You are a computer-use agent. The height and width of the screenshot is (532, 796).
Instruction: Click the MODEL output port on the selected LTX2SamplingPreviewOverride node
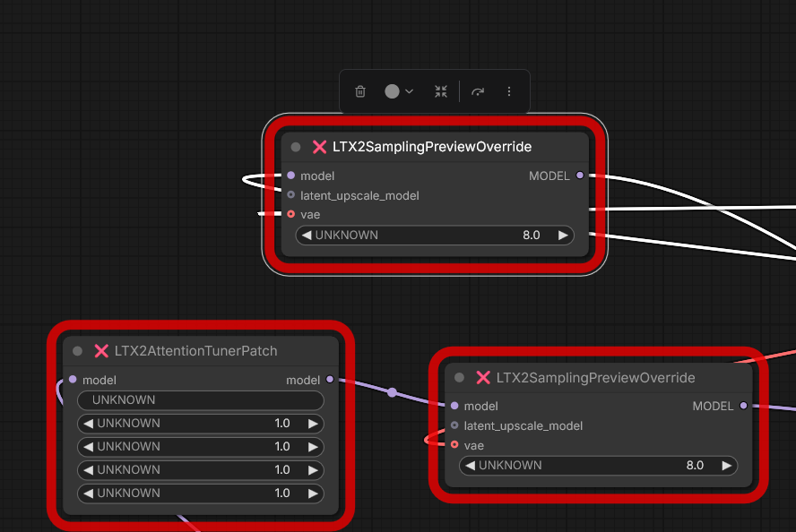[x=580, y=176]
